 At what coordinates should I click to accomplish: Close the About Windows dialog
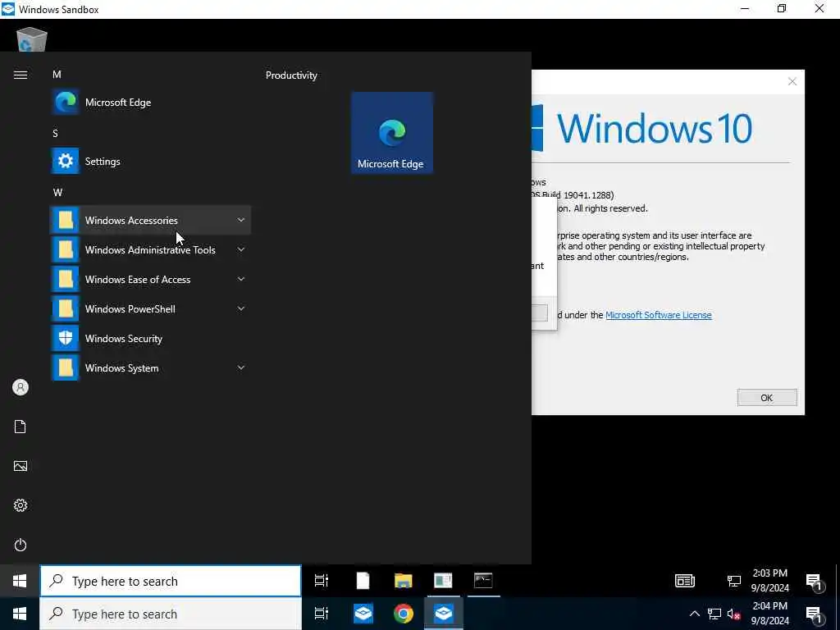792,81
